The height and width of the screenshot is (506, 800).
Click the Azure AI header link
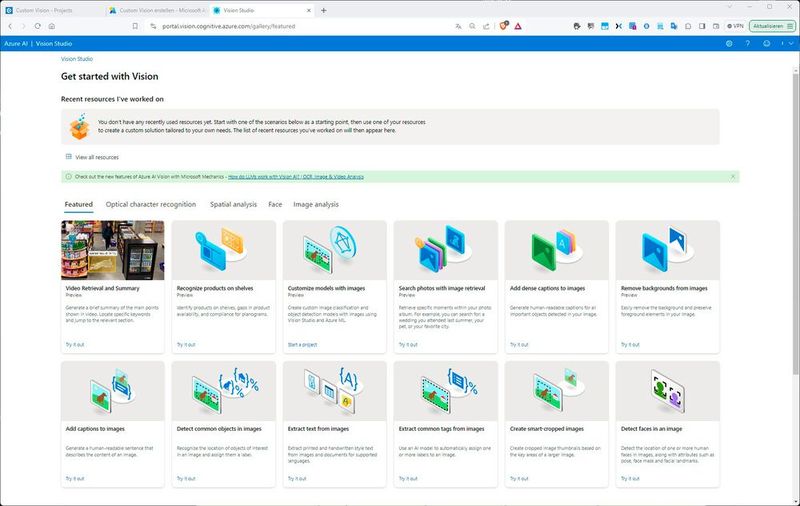tap(16, 44)
